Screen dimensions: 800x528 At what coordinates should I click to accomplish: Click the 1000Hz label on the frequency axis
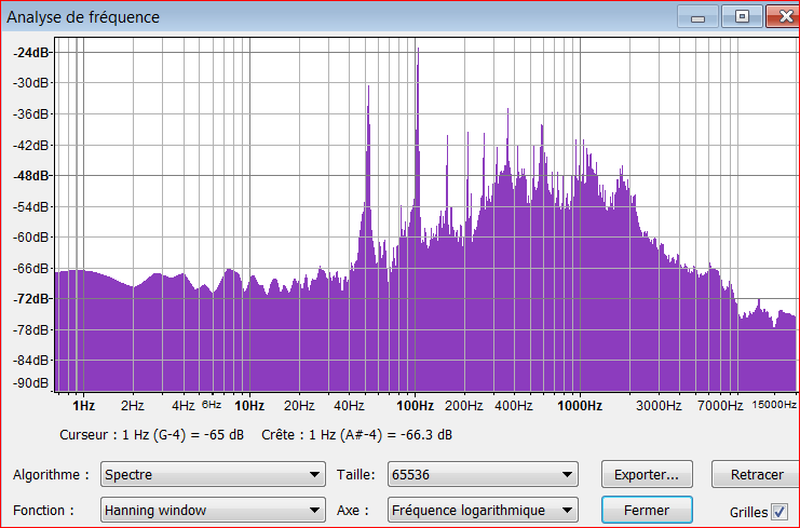pos(580,406)
